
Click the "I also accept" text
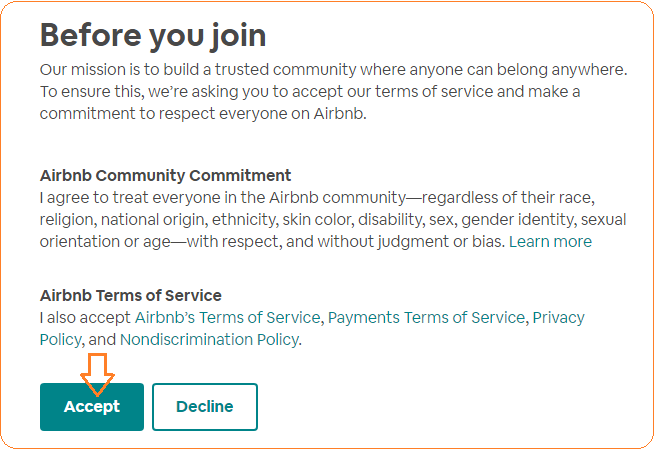(85, 317)
